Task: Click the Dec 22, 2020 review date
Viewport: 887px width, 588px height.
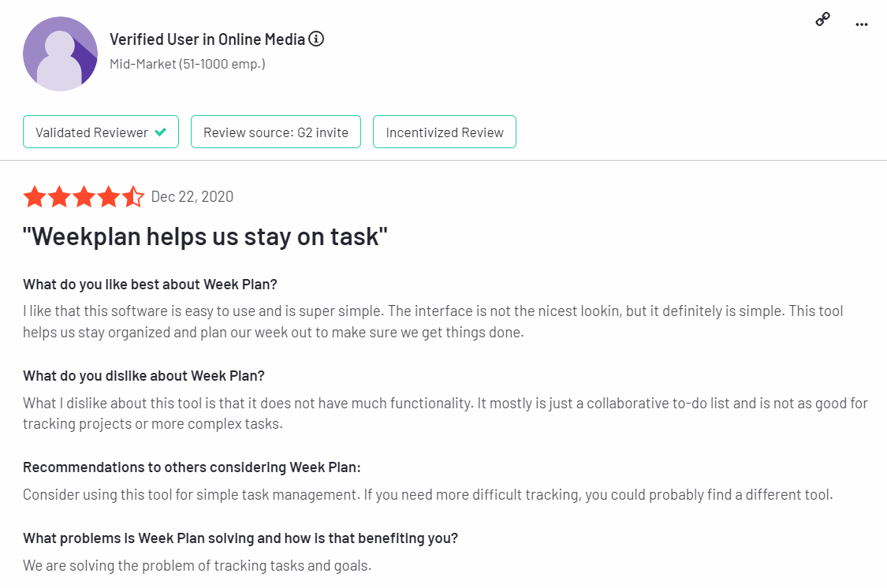Action: pyautogui.click(x=192, y=197)
